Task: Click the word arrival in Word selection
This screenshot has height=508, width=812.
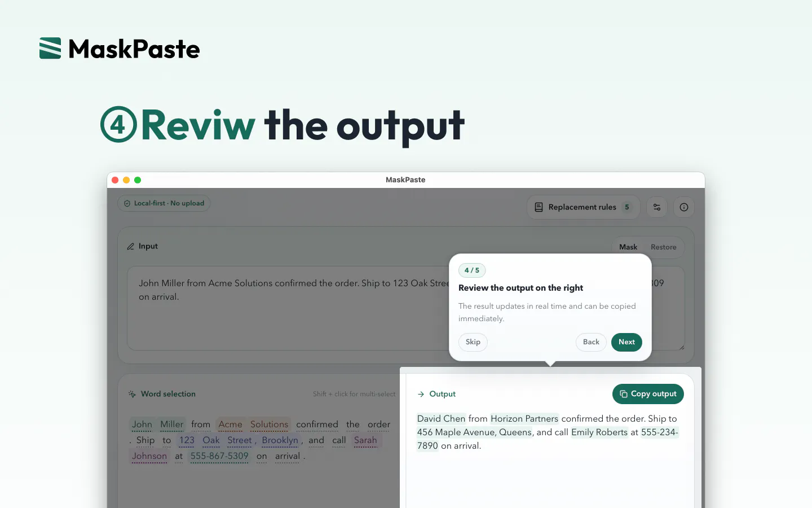Action: (288, 456)
